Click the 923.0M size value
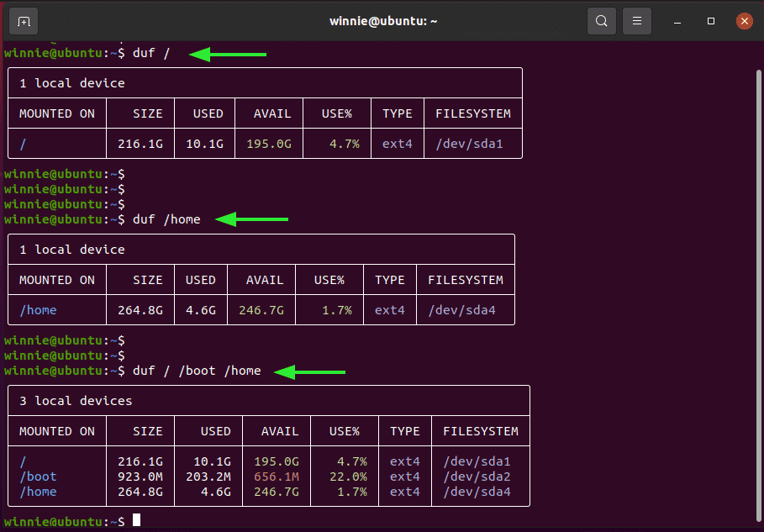This screenshot has width=764, height=532. click(x=140, y=477)
